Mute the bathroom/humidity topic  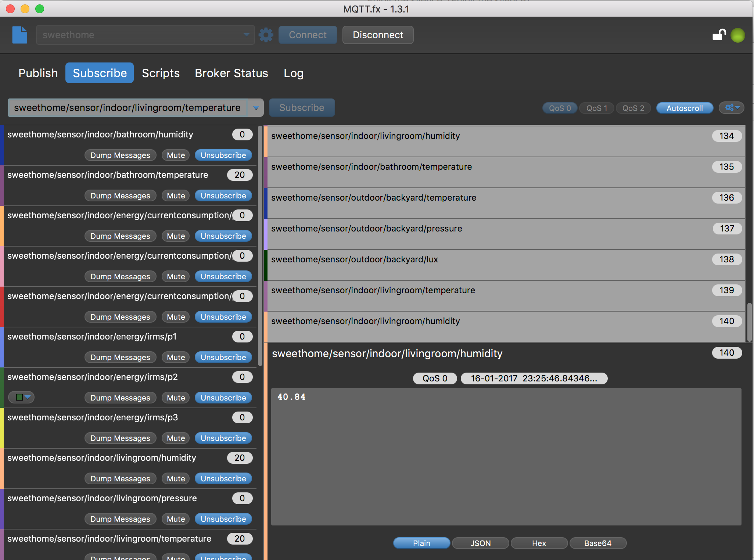pyautogui.click(x=175, y=155)
